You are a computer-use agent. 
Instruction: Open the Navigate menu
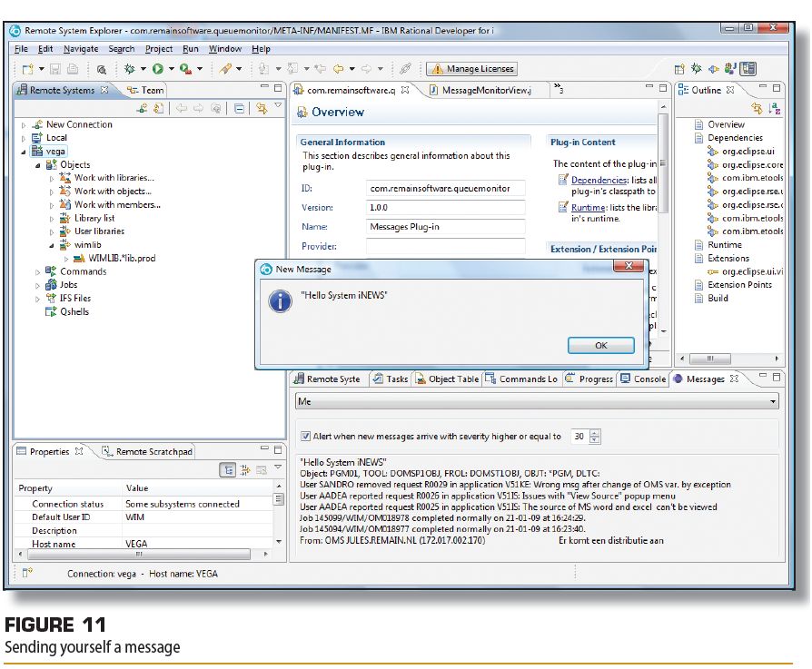click(81, 49)
